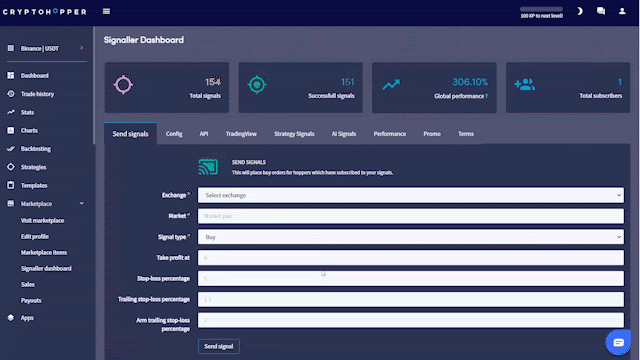The image size is (640, 360).
Task: Click the Send signal button
Action: [219, 346]
